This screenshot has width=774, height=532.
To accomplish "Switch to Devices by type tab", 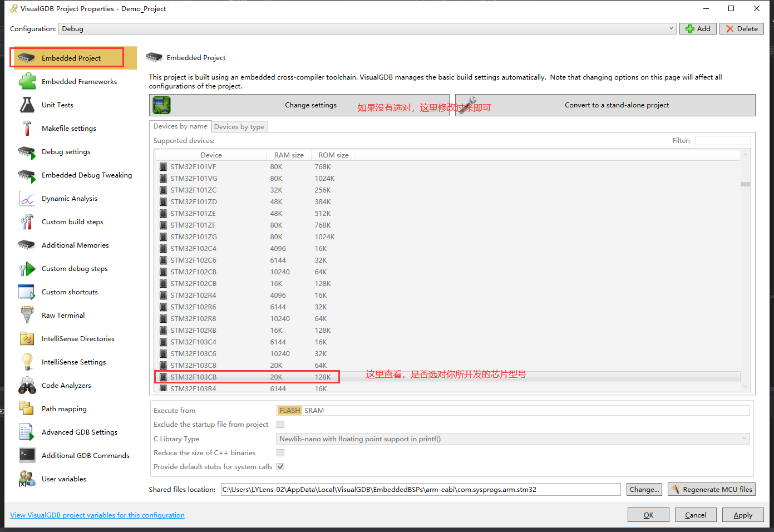I will coord(239,127).
